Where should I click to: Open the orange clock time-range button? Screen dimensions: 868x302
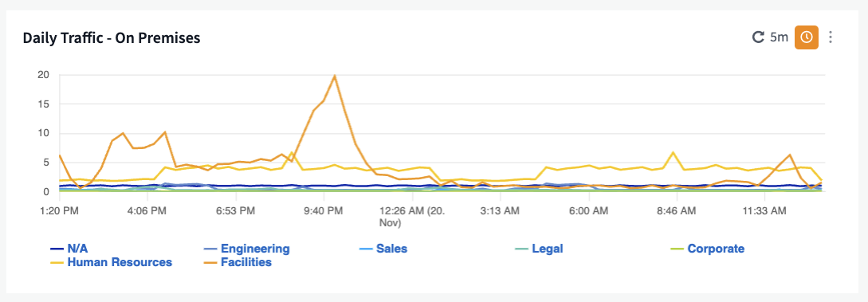tap(807, 37)
